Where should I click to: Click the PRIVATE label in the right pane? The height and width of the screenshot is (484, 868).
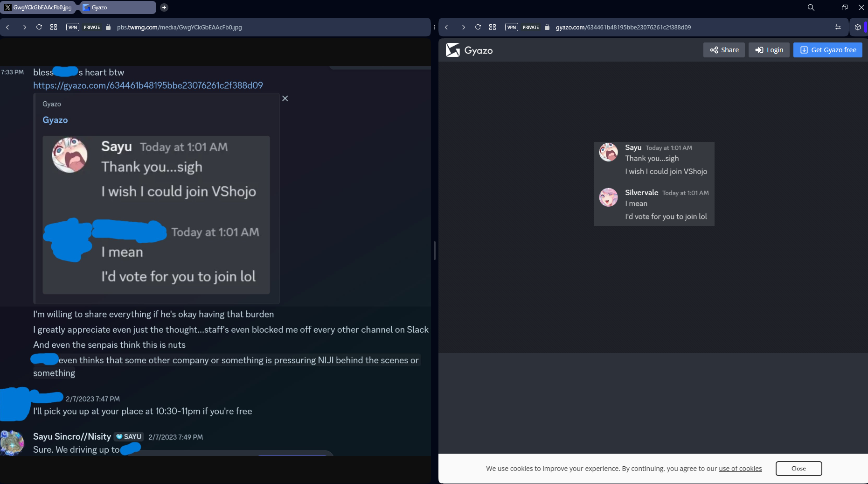531,27
